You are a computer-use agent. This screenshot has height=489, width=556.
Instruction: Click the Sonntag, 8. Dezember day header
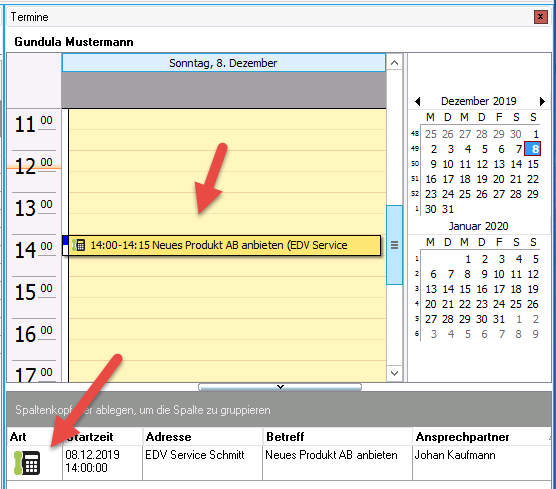[x=224, y=63]
